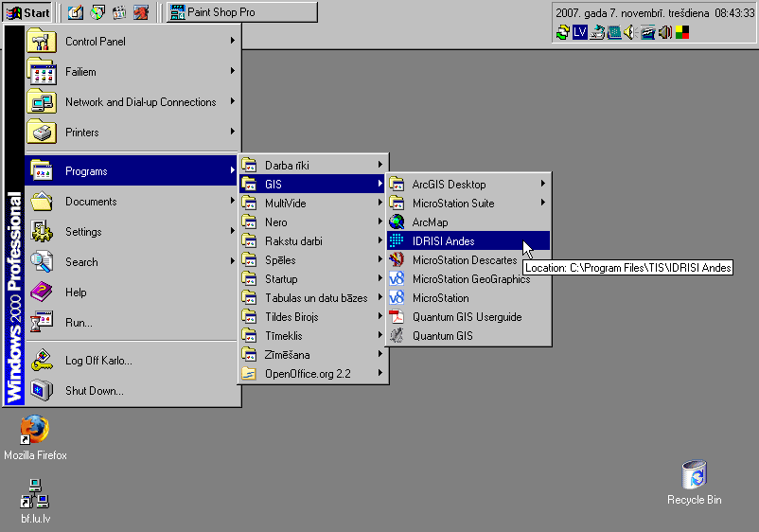
Task: Choose Shut Down...
Action: click(x=131, y=391)
